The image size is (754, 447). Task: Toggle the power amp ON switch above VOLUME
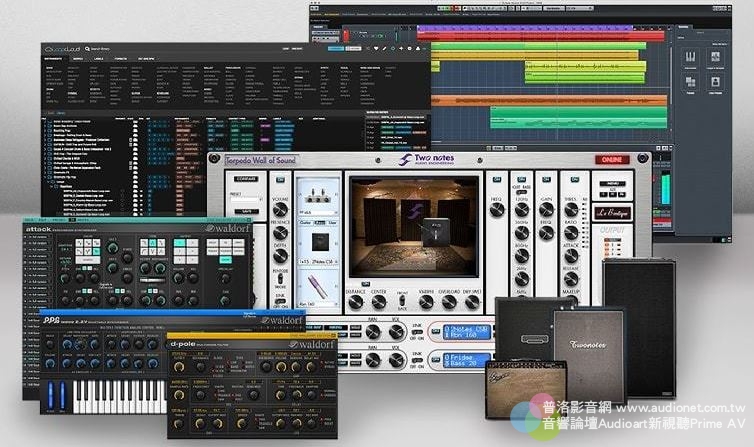(280, 180)
